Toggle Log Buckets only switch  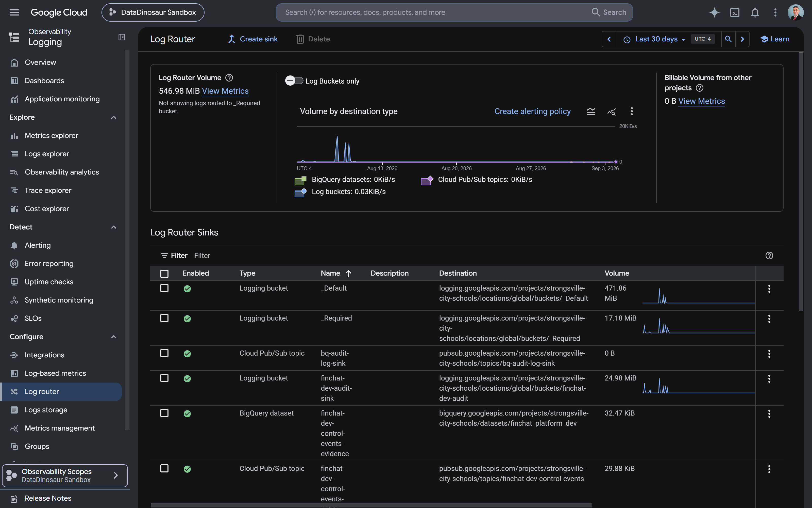pos(294,81)
